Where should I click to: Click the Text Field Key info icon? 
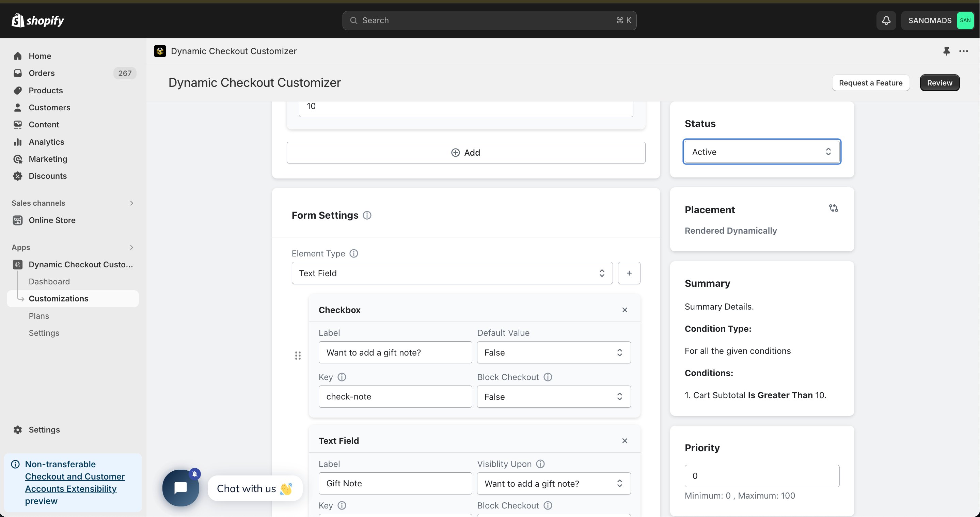click(342, 505)
